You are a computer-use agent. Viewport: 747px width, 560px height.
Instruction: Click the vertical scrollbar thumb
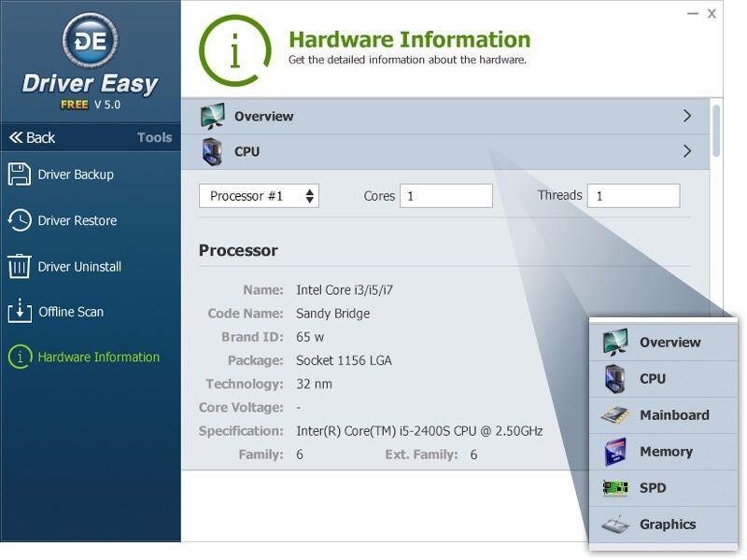click(x=716, y=131)
